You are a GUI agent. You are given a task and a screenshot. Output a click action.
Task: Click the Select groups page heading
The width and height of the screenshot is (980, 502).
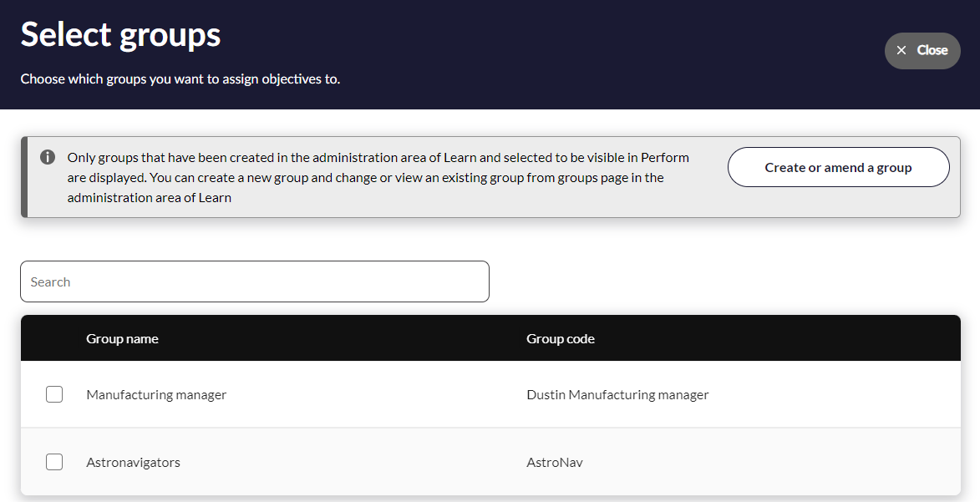tap(121, 35)
